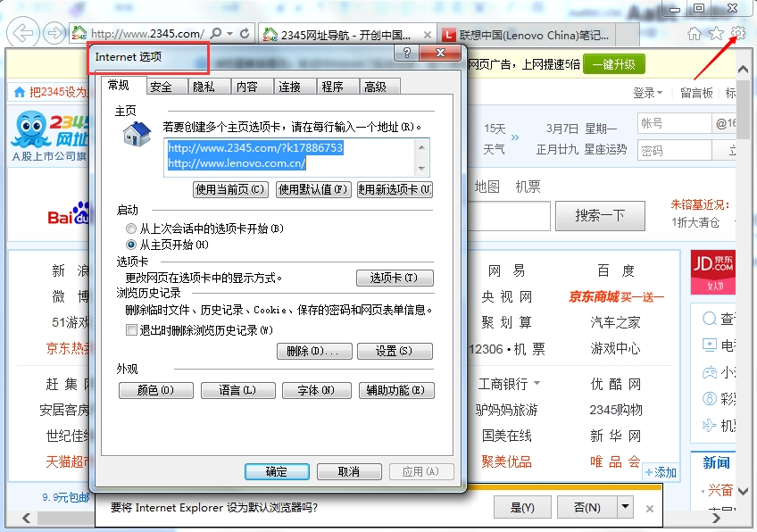Click the Baidu logo on the webpage
This screenshot has width=757, height=532.
[68, 214]
